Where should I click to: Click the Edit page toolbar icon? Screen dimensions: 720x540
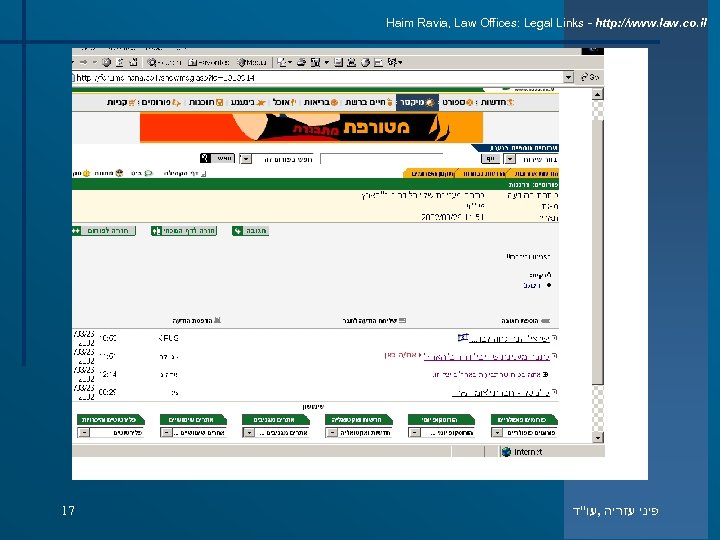click(315, 62)
